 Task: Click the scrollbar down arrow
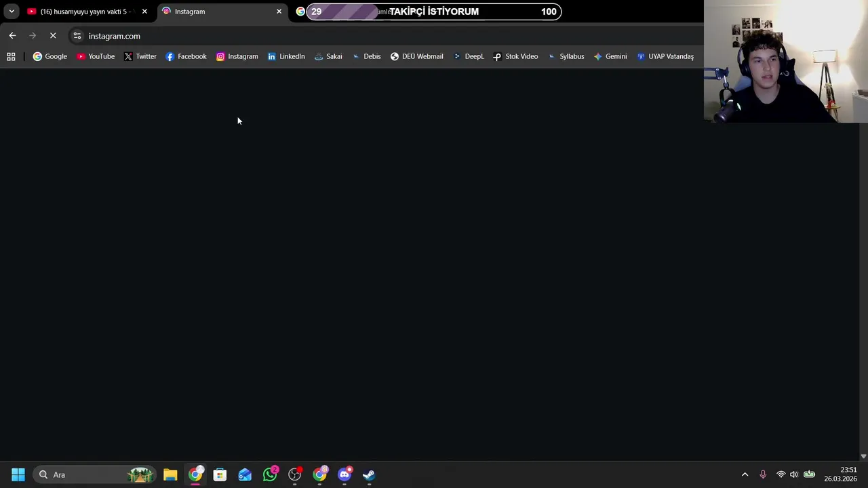coord(863,456)
